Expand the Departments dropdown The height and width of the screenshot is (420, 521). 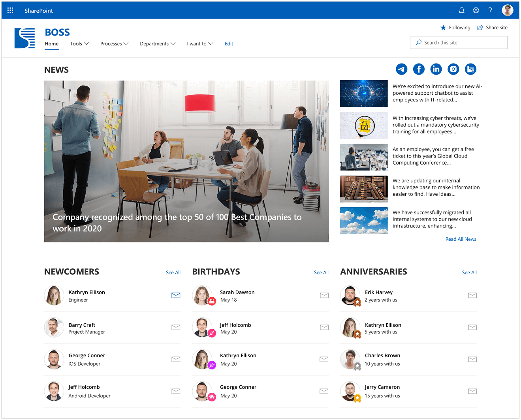click(157, 44)
